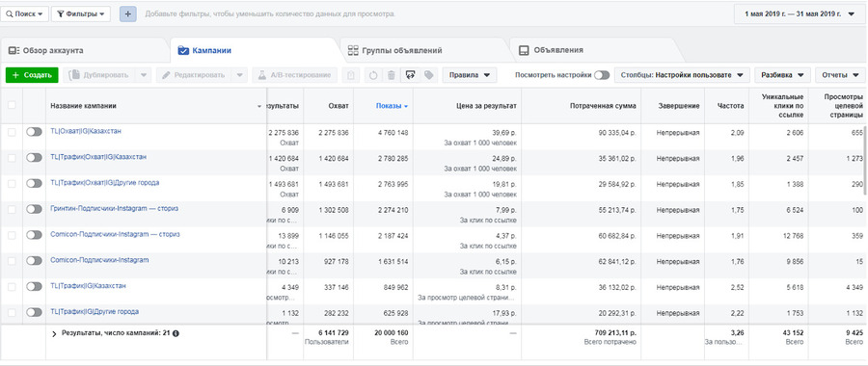Click the Редактировать button
Image resolution: width=868 pixels, height=366 pixels.
click(194, 75)
